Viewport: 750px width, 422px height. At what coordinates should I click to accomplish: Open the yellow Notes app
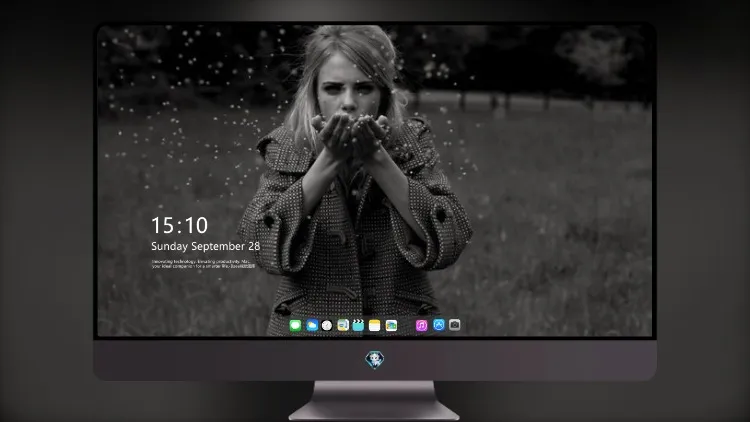coord(375,326)
